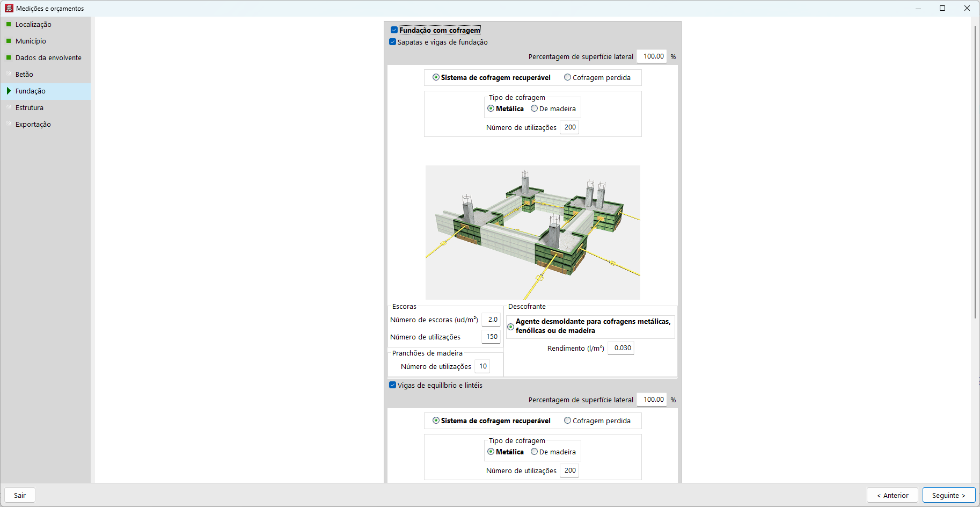Image resolution: width=980 pixels, height=507 pixels.
Task: Click the Número de escoras field
Action: click(491, 320)
